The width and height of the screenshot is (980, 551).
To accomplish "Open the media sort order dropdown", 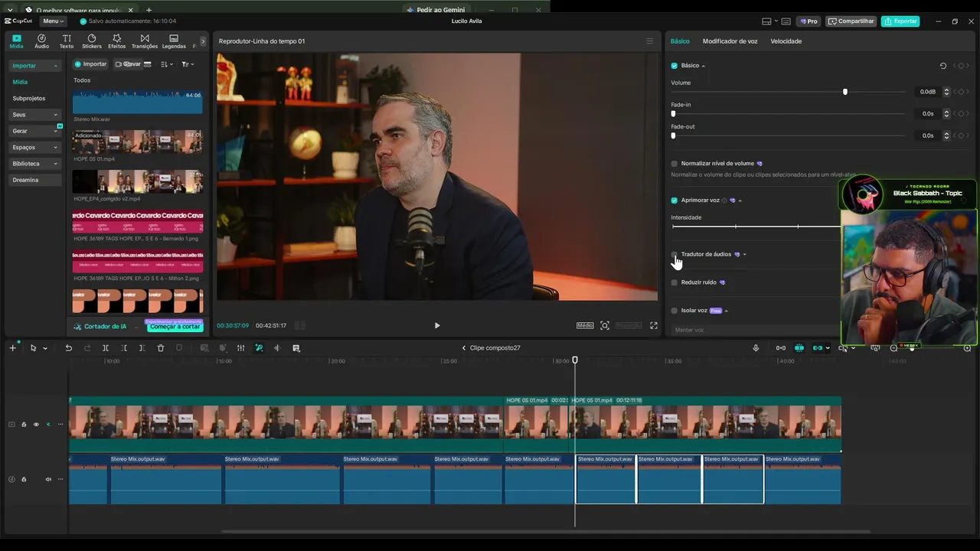I will [x=167, y=64].
